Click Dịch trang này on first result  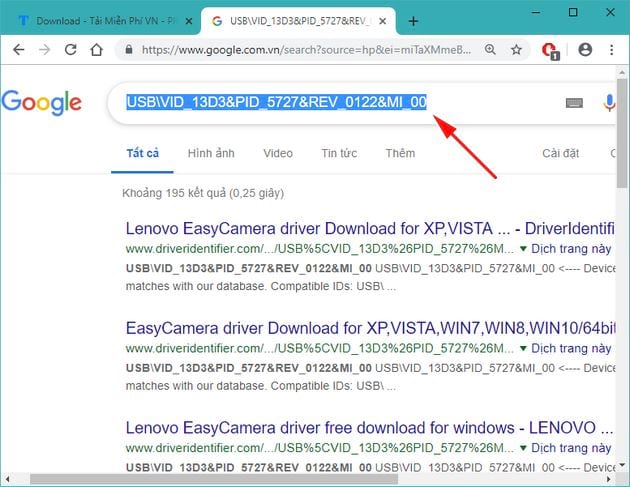[571, 249]
